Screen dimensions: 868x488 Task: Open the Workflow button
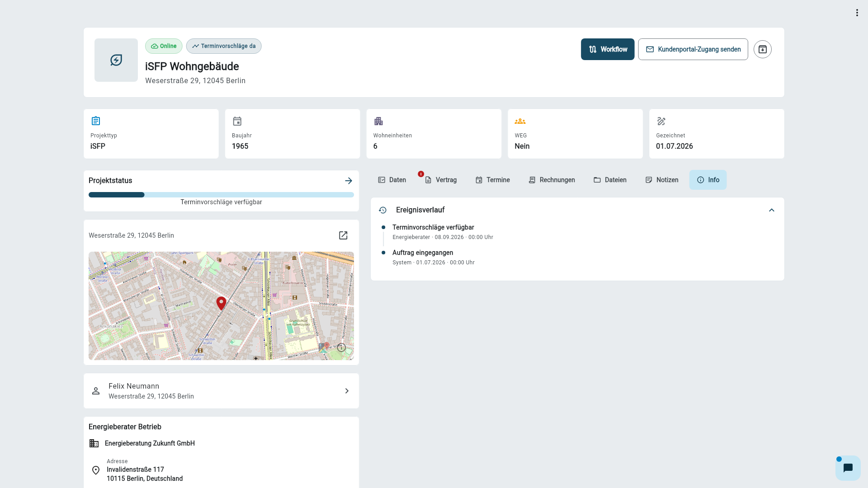click(x=608, y=49)
